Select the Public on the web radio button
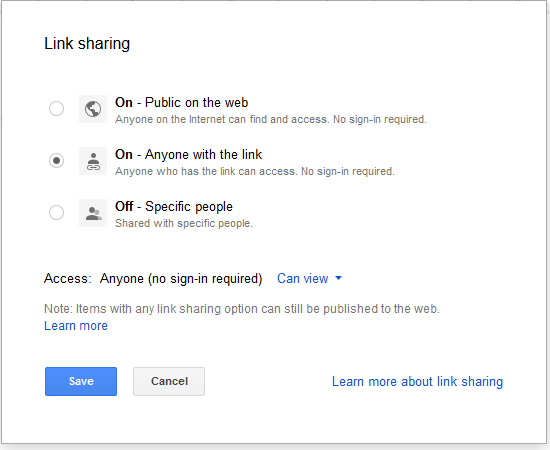 (x=56, y=108)
